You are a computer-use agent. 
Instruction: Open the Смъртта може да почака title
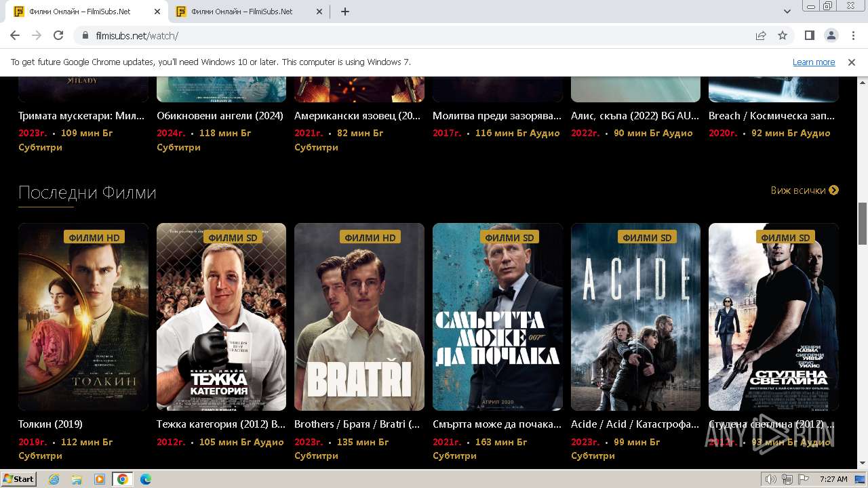click(x=497, y=424)
